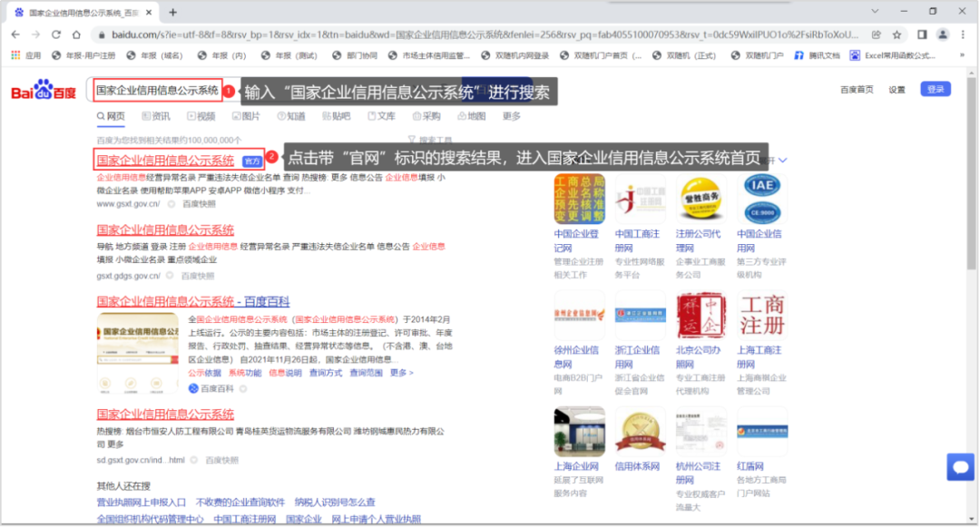The width and height of the screenshot is (980, 527).
Task: Open the 徐州企业信息网 link
Action: [576, 356]
